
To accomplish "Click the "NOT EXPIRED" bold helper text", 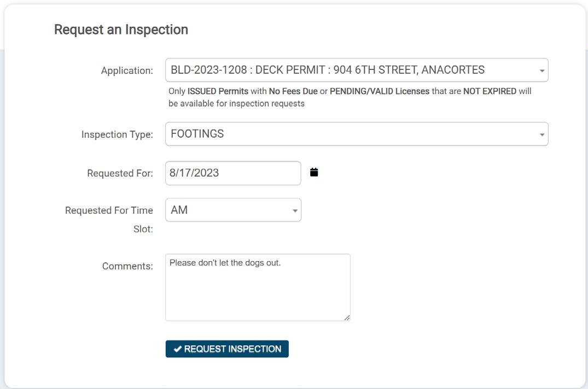I will click(x=490, y=91).
